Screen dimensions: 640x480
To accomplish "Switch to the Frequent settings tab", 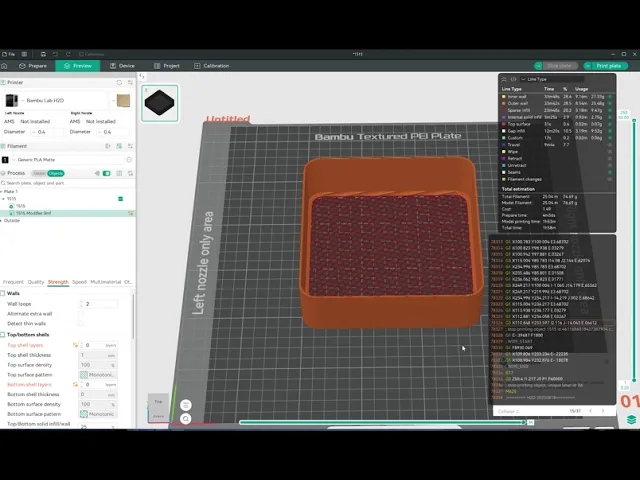I will tap(13, 282).
